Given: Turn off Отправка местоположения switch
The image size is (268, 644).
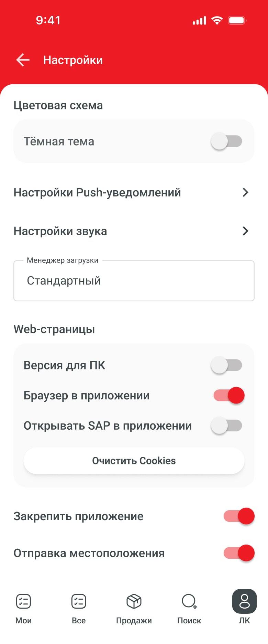Looking at the screenshot, I should tap(239, 553).
